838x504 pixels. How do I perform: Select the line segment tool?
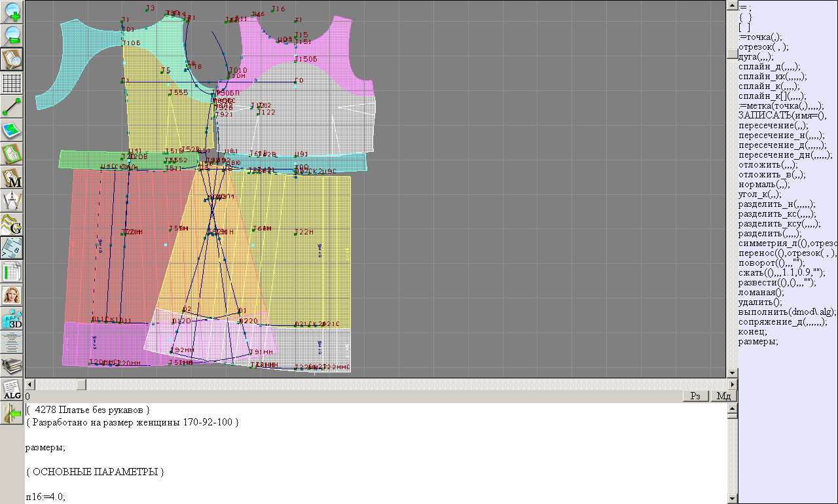click(12, 107)
